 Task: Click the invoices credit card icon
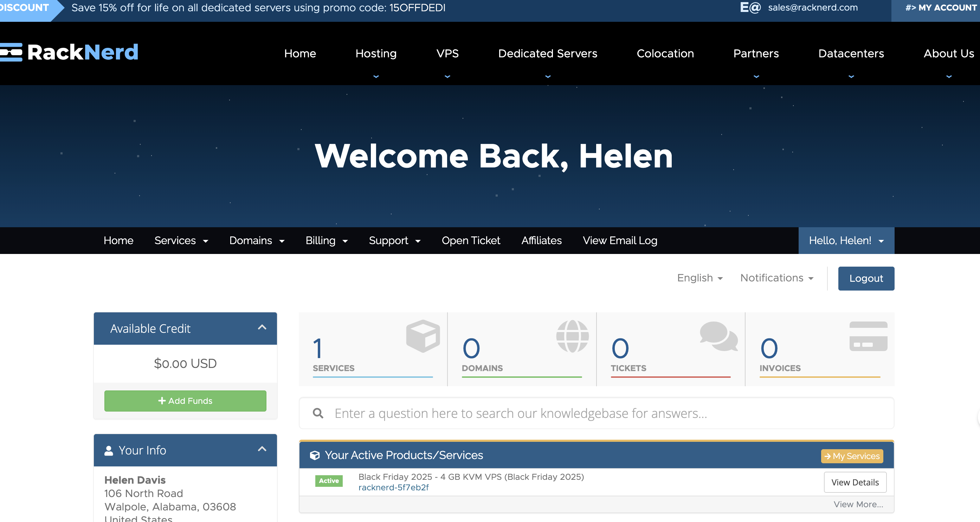[868, 336]
